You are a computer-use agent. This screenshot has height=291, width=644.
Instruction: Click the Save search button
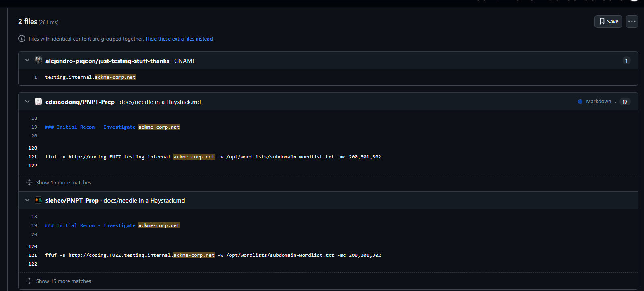(x=608, y=22)
